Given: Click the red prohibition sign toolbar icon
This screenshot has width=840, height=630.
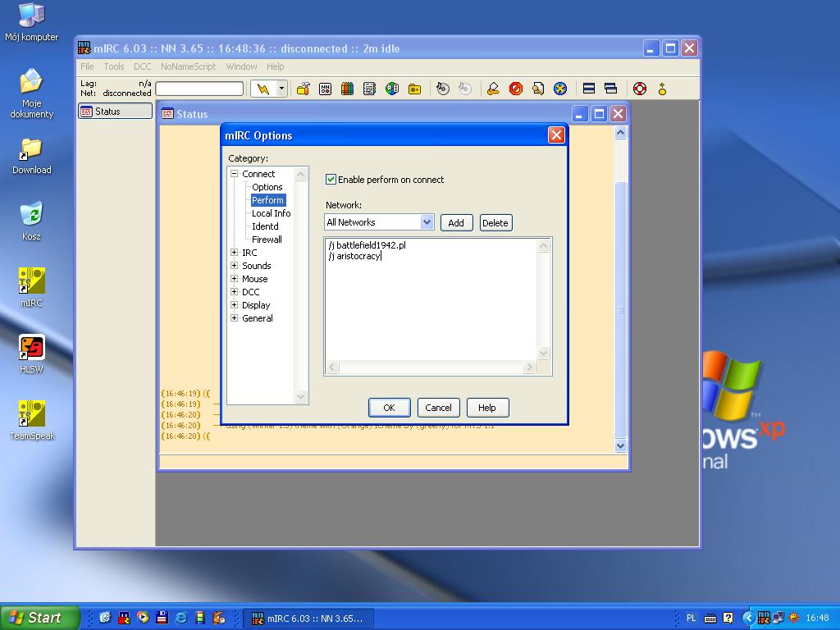Looking at the screenshot, I should pyautogui.click(x=516, y=89).
